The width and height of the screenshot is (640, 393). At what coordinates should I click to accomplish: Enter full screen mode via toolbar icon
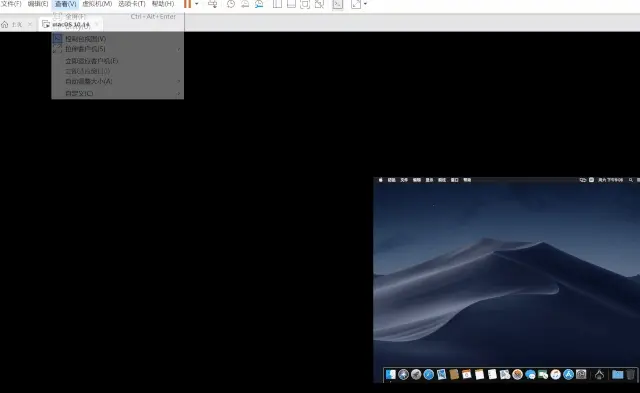point(305,4)
